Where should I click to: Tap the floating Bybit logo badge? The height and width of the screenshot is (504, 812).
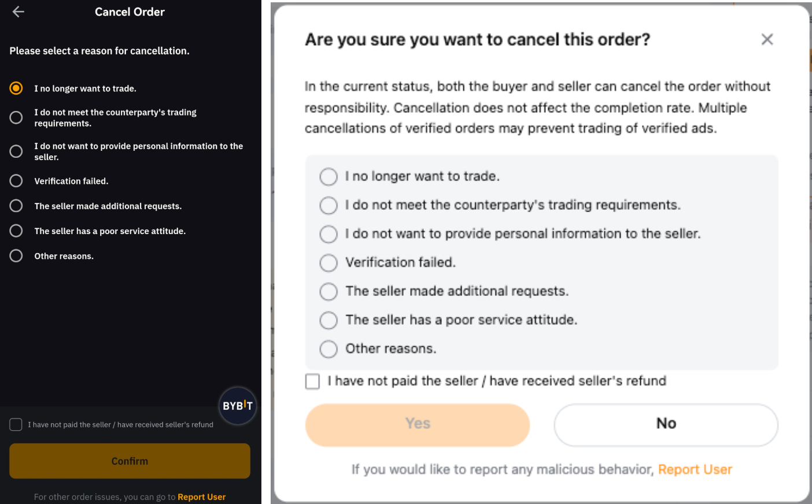click(x=237, y=406)
